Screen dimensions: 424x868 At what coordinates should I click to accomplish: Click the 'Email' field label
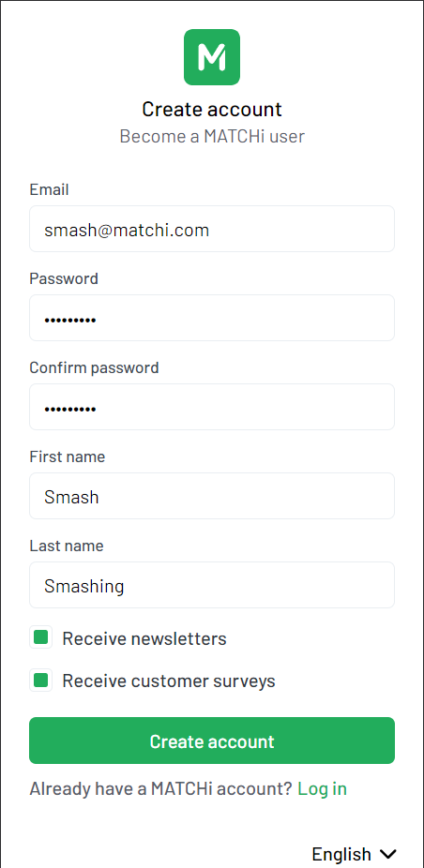tap(49, 189)
